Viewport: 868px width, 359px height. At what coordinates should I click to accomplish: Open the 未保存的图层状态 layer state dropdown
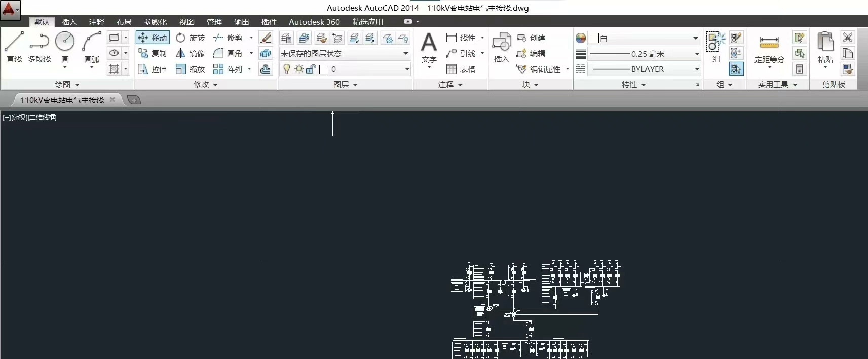[345, 53]
